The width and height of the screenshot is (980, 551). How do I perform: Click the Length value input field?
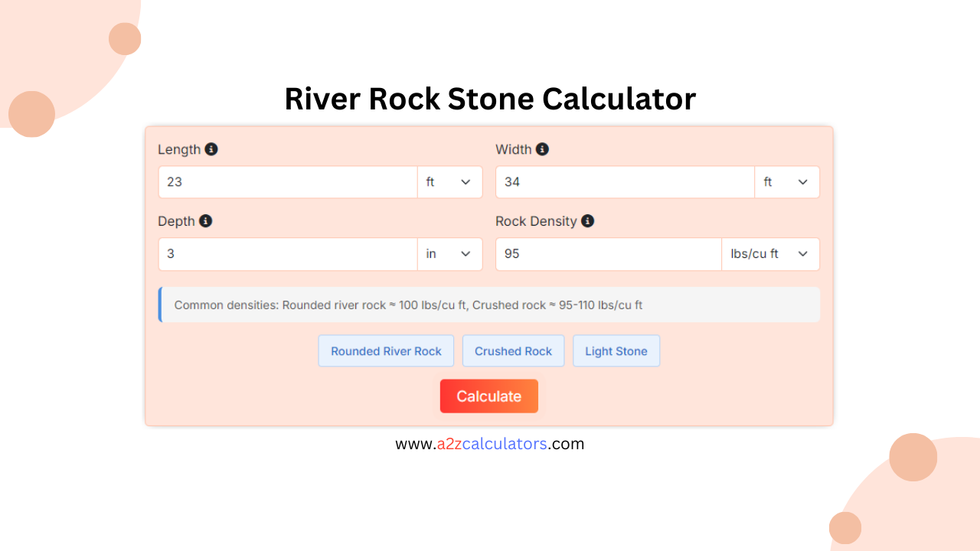[287, 181]
